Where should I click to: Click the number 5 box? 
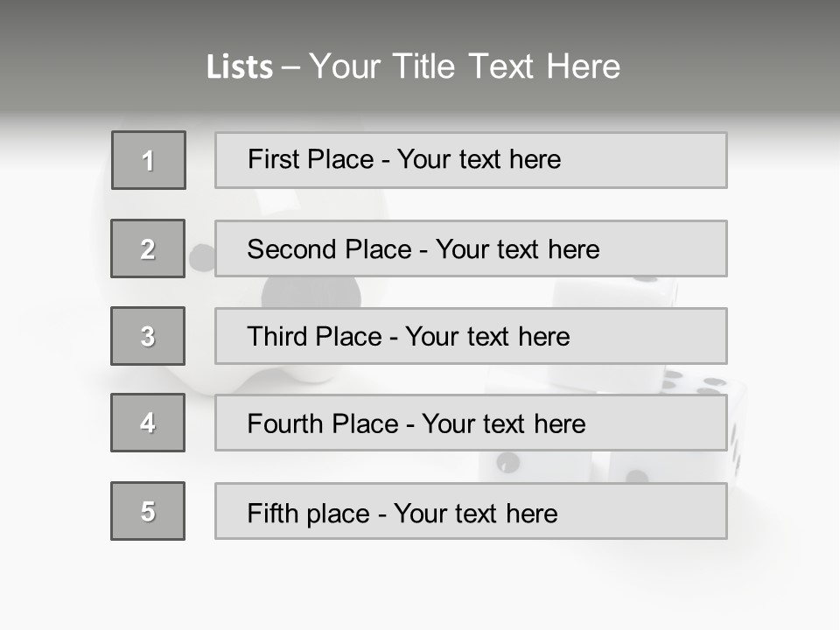(148, 511)
